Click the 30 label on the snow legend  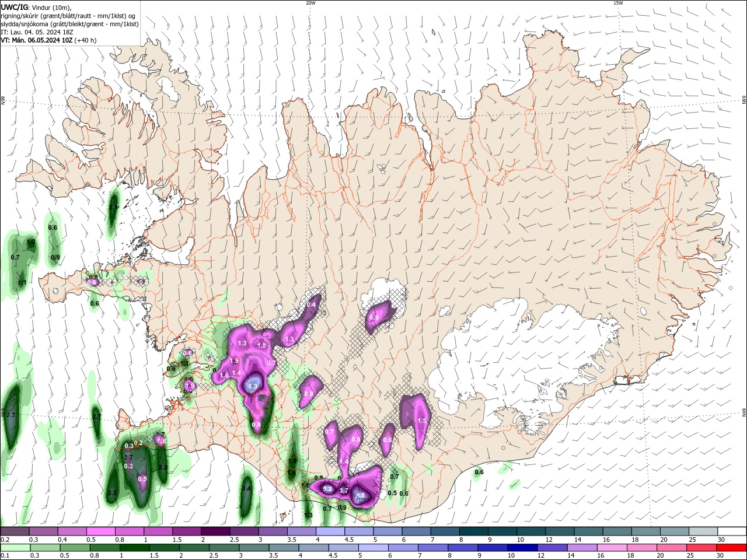tap(721, 540)
